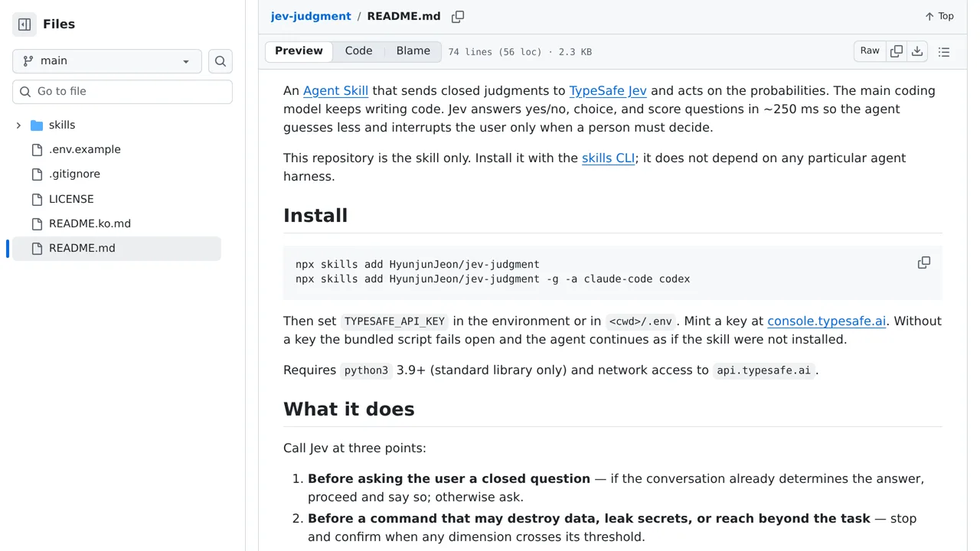This screenshot has width=980, height=551.
Task: Select README.md in the file tree
Action: point(116,248)
